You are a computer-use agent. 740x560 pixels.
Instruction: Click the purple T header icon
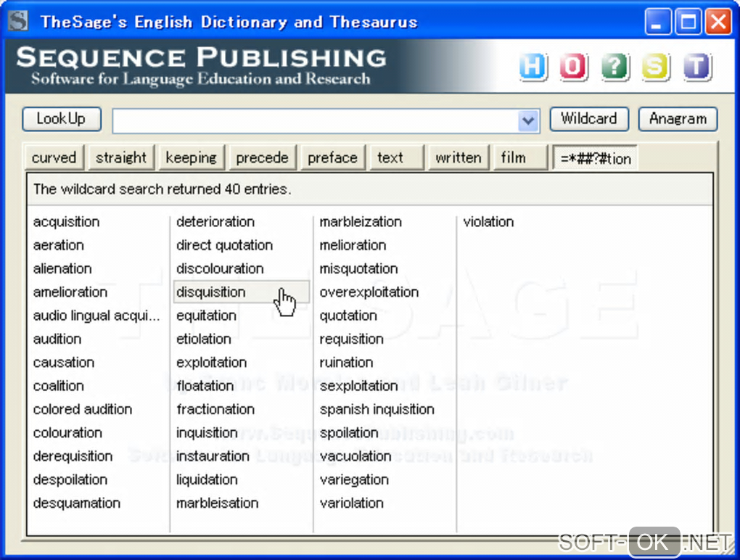tap(696, 66)
